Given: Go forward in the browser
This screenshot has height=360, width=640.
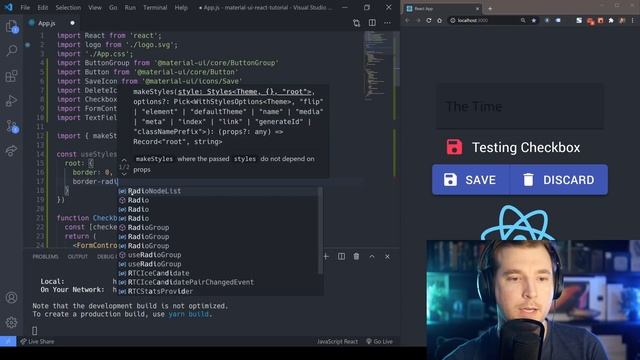Looking at the screenshot, I should (418, 20).
